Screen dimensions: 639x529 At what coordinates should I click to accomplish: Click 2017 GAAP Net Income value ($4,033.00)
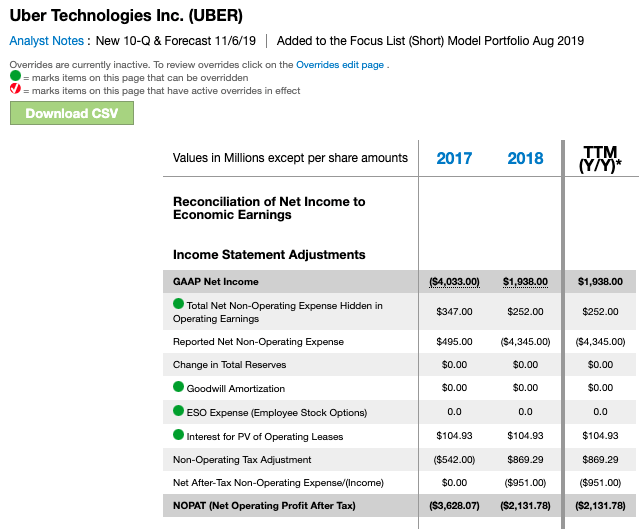[454, 282]
